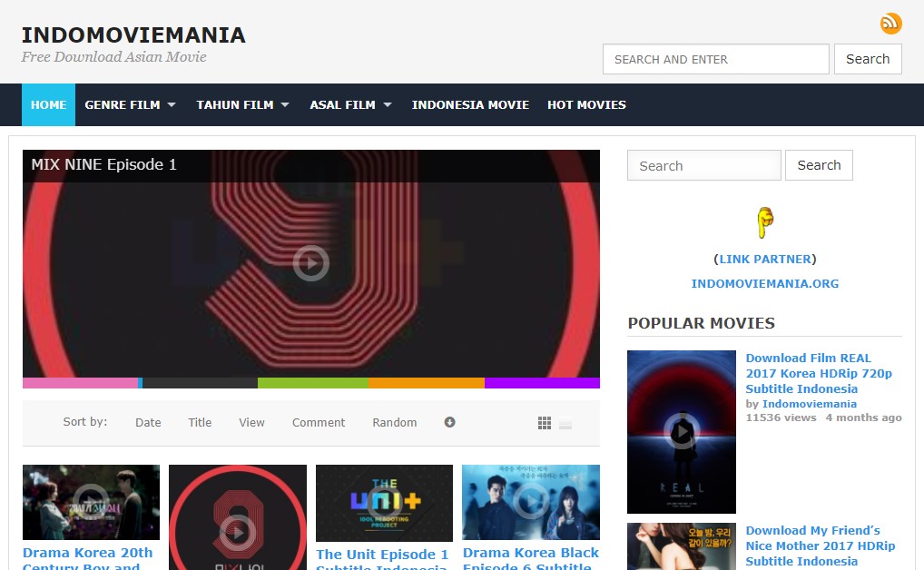Play the MIX NINE Episode 1 featured video
Image resolution: width=924 pixels, height=570 pixels.
(x=311, y=263)
